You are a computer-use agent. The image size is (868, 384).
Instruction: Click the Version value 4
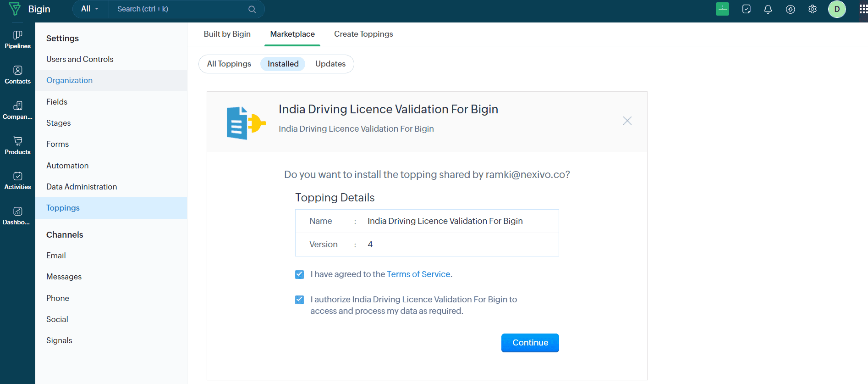click(370, 245)
